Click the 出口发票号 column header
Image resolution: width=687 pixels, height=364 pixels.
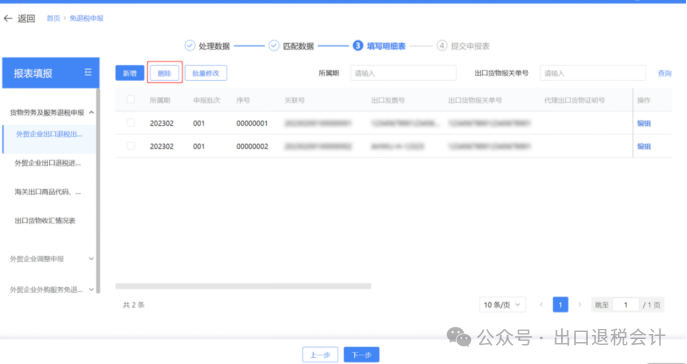pyautogui.click(x=388, y=100)
